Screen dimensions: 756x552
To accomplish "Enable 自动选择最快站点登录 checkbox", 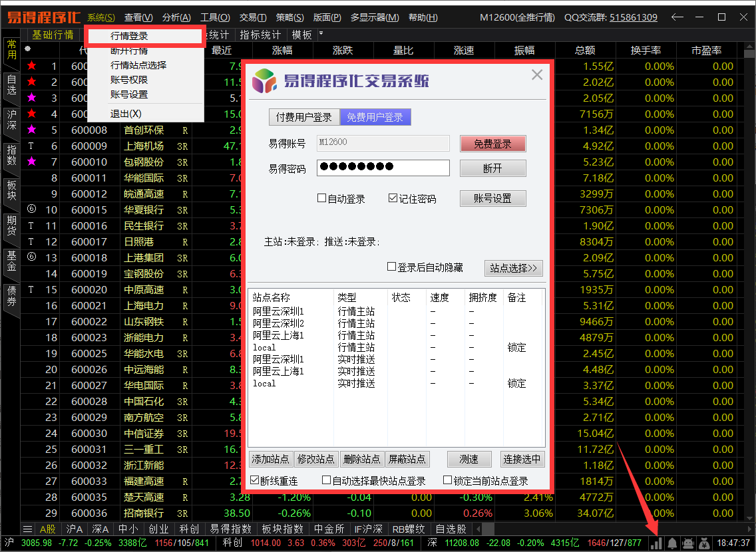I will click(x=326, y=480).
